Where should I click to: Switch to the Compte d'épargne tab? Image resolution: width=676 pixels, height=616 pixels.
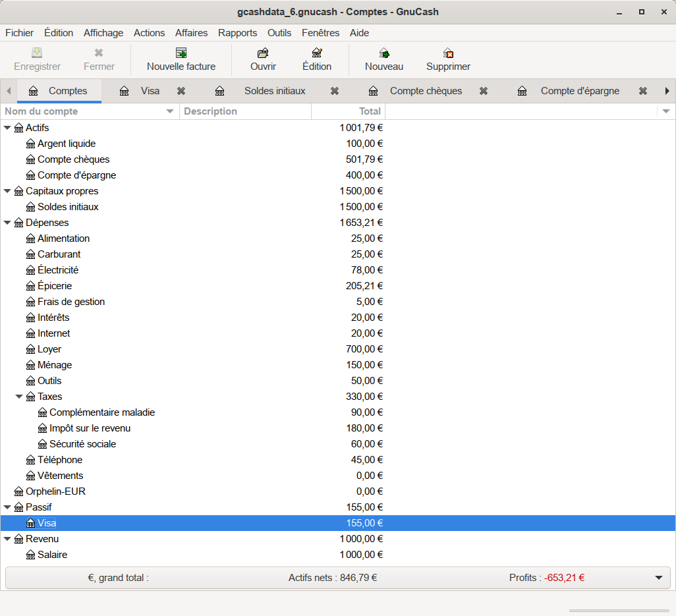[580, 91]
